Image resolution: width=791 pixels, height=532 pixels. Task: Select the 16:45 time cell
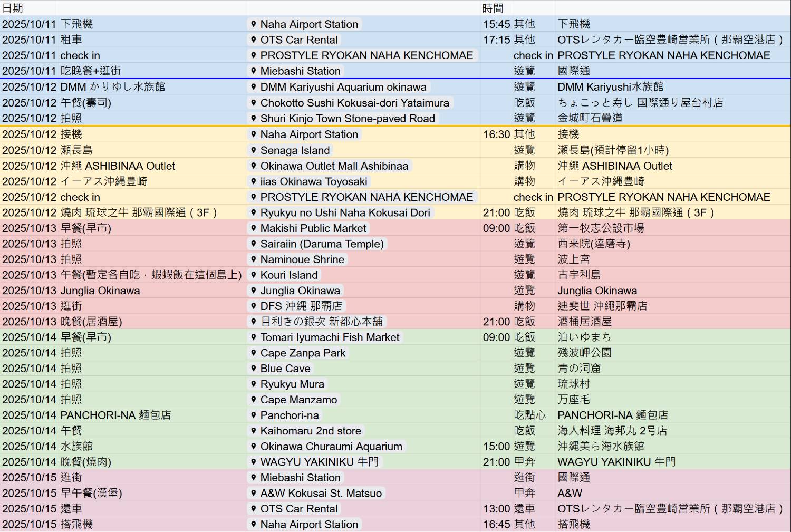(x=496, y=524)
